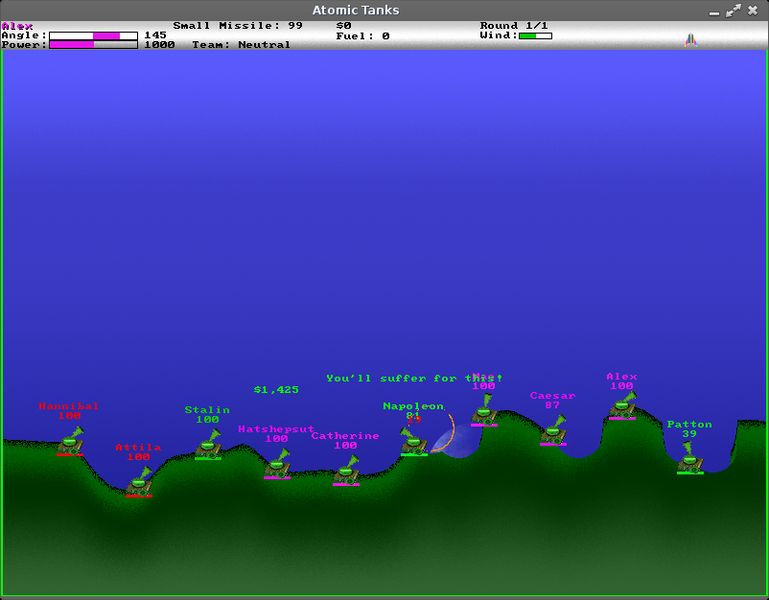
Task: Click the $1,425 floating money text
Action: (276, 390)
